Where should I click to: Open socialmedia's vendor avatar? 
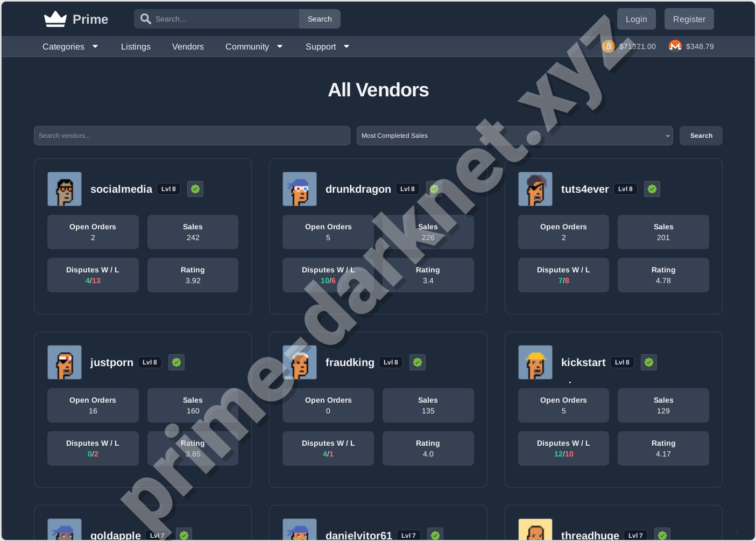(64, 189)
